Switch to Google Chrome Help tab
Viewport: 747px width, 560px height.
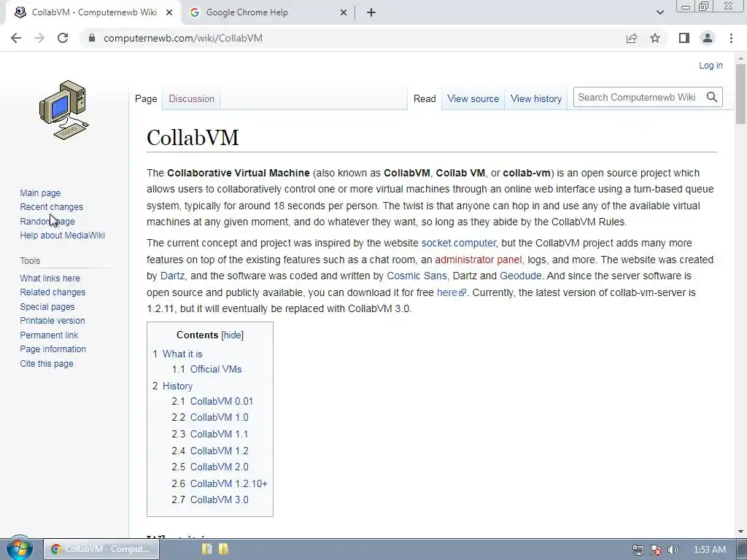pyautogui.click(x=268, y=13)
